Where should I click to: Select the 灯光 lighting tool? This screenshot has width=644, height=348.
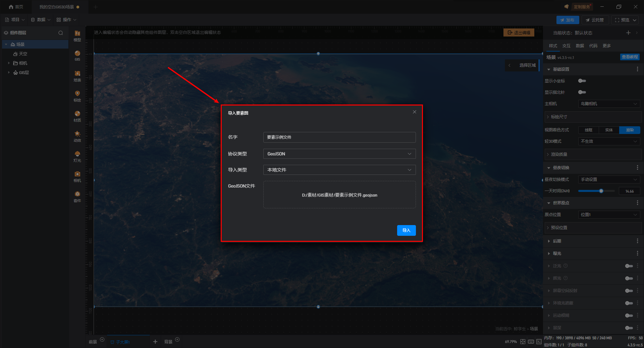pos(77,156)
